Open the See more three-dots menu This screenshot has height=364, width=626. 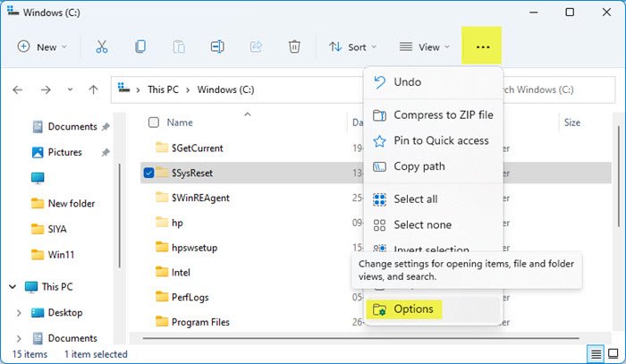pyautogui.click(x=483, y=47)
